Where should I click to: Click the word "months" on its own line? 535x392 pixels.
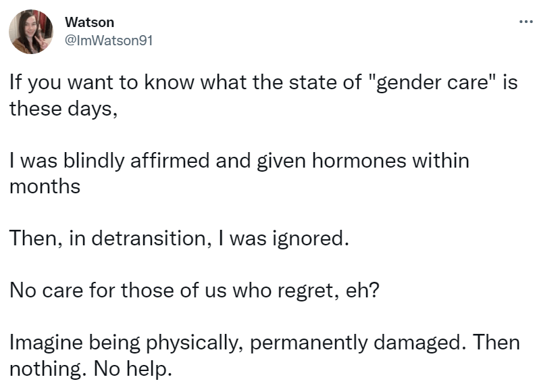point(45,185)
